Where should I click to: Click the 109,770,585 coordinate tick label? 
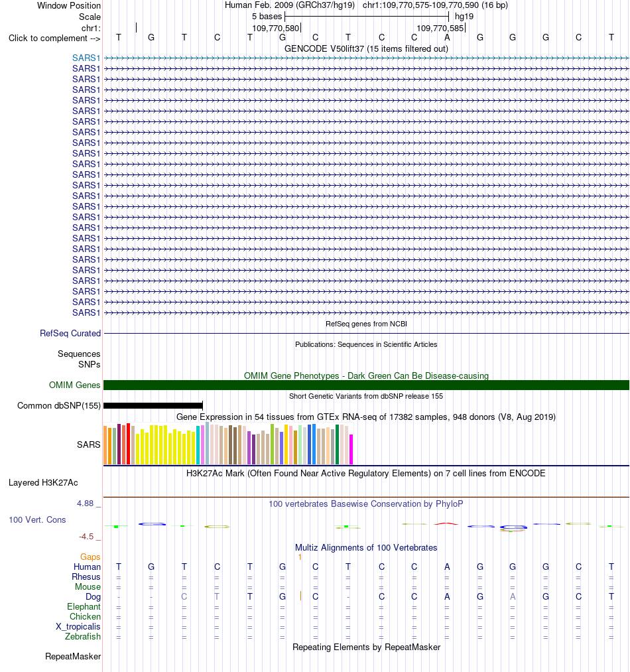coord(440,29)
